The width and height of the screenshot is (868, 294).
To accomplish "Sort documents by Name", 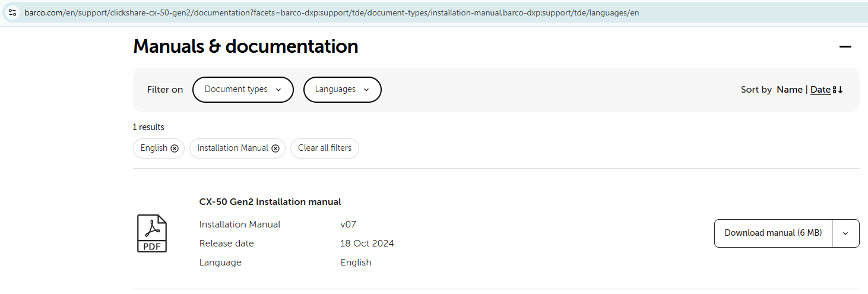I will pos(790,90).
